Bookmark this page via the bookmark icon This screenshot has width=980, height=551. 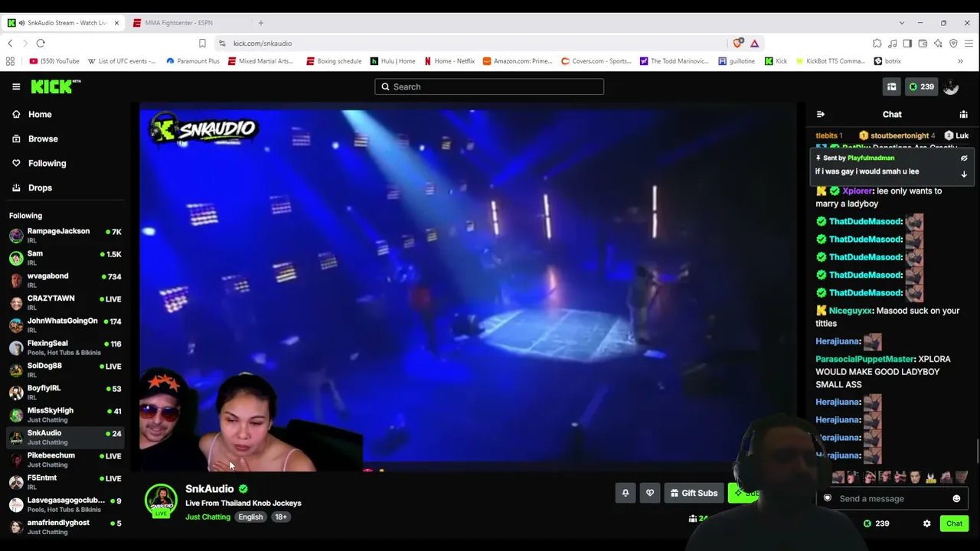202,44
